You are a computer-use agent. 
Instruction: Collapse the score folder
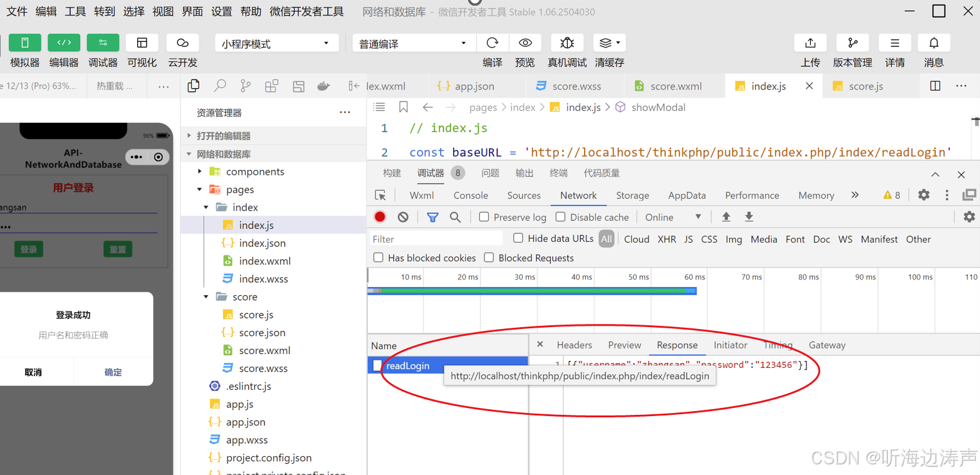[273, 297]
